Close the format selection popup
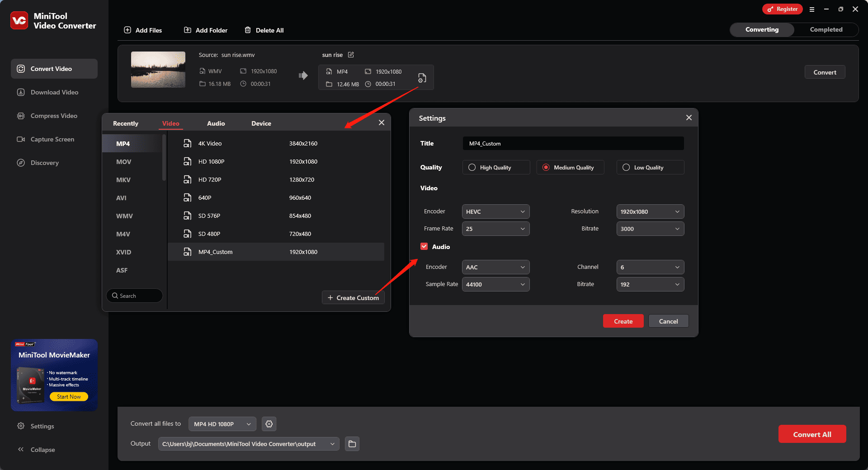 [382, 122]
